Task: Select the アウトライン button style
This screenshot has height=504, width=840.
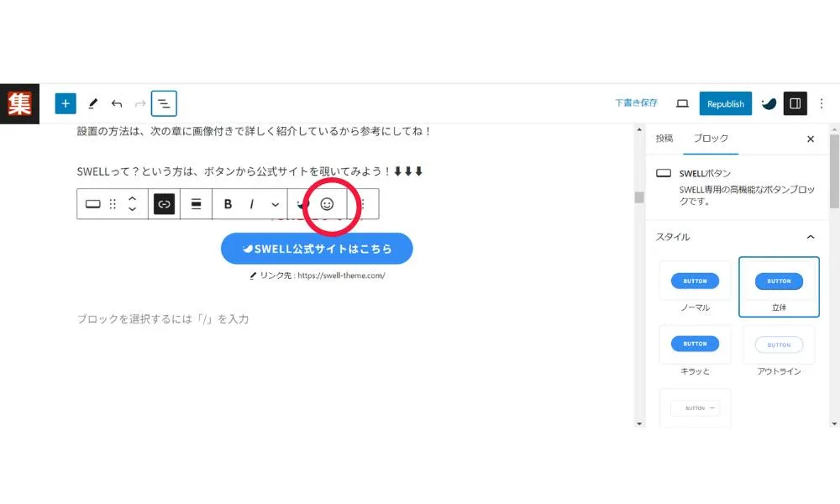Action: tap(779, 350)
